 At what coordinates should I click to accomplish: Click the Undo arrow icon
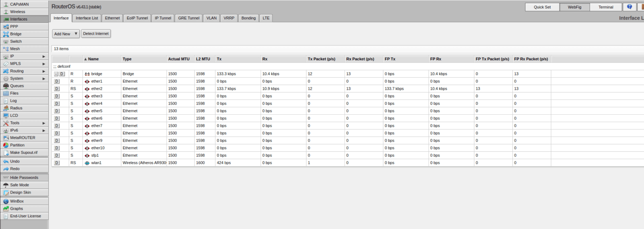pyautogui.click(x=6, y=161)
